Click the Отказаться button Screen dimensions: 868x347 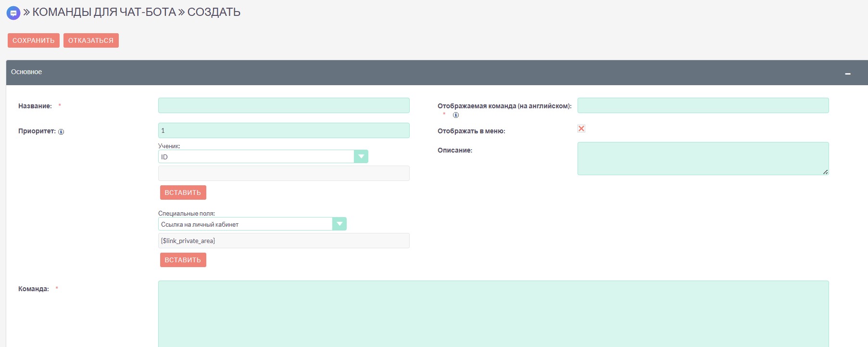point(91,40)
